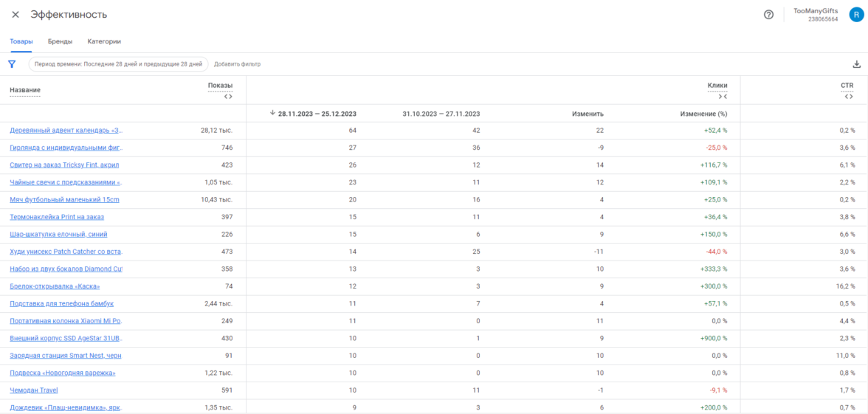Open Брелок-открывалка «Каска» product link
868x414 pixels.
pos(55,286)
